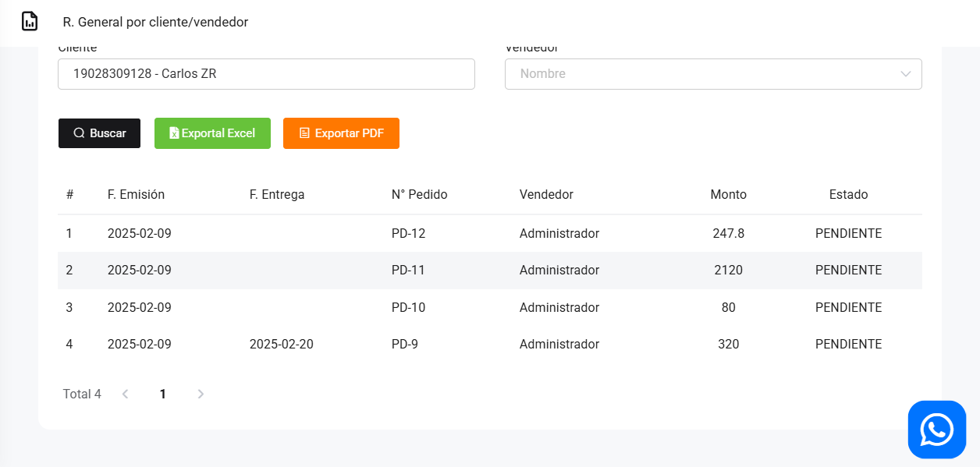This screenshot has width=980, height=467.
Task: Open the WhatsApp chat button
Action: pos(936,429)
